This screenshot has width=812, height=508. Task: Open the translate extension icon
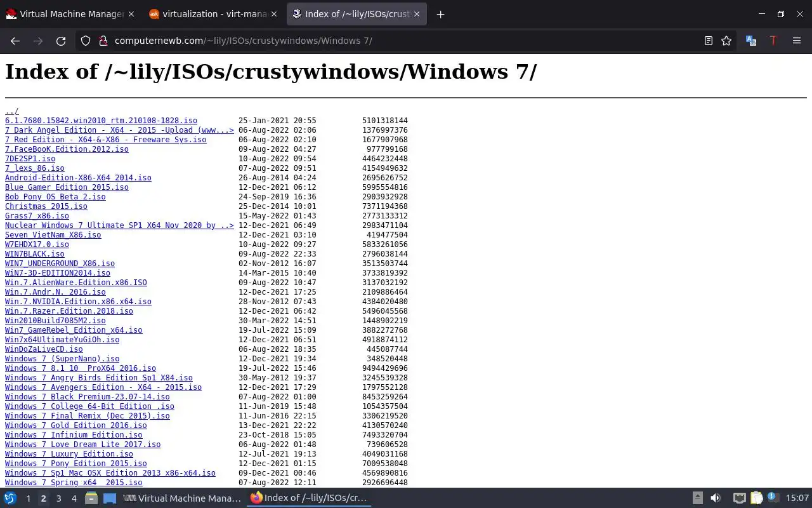pyautogui.click(x=751, y=41)
